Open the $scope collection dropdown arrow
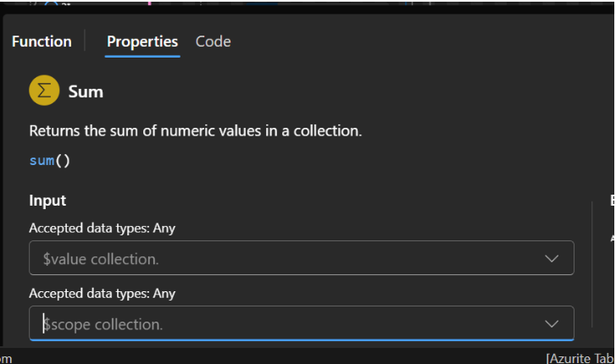This screenshot has width=616, height=364. [552, 324]
